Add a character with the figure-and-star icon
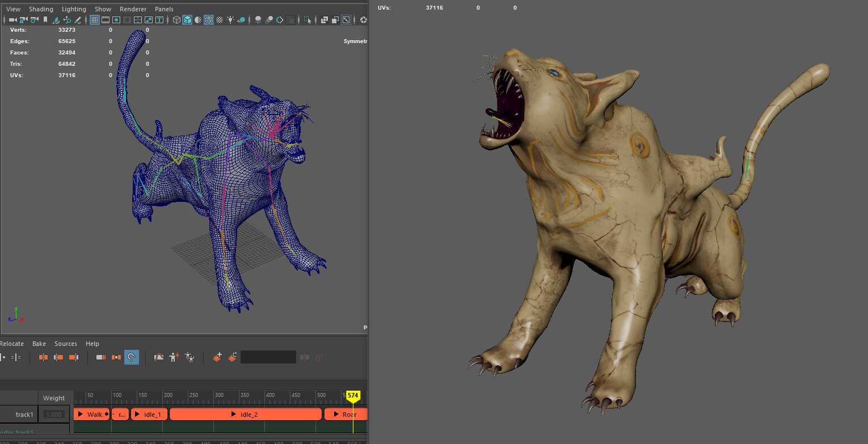The width and height of the screenshot is (868, 444). (173, 357)
